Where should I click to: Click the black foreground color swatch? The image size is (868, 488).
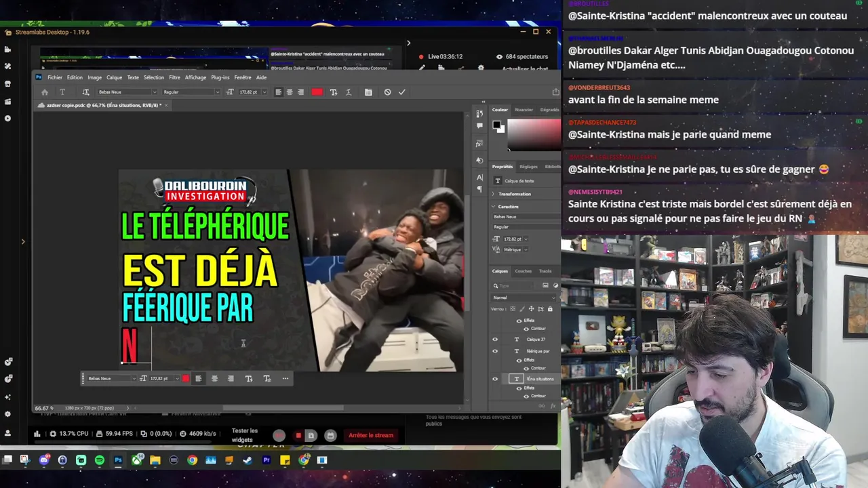coord(496,125)
